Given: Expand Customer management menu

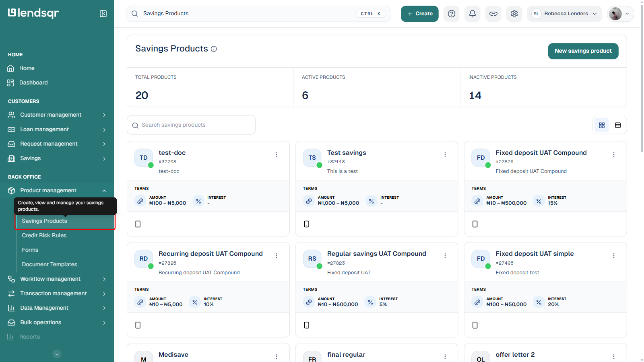Looking at the screenshot, I should [57, 115].
